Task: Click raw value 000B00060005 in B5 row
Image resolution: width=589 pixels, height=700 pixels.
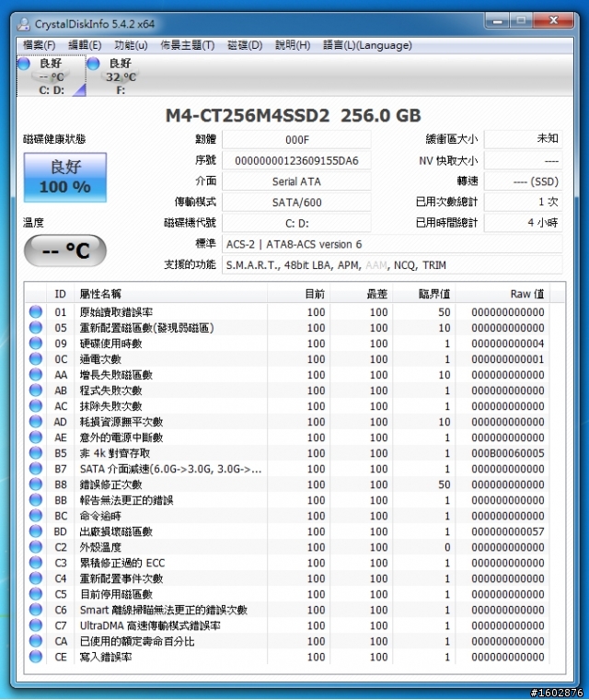Action: tap(508, 453)
